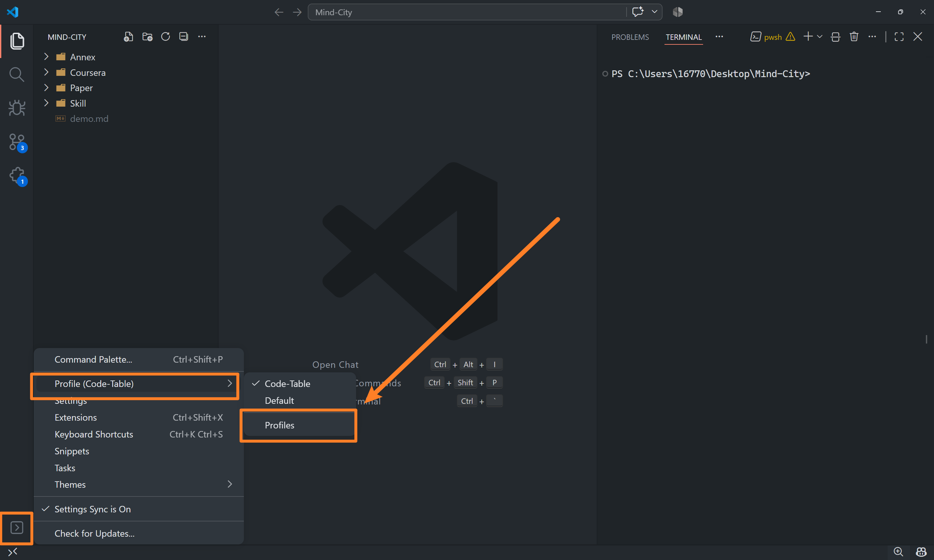Go forward using the title bar arrow
934x560 pixels.
(297, 12)
